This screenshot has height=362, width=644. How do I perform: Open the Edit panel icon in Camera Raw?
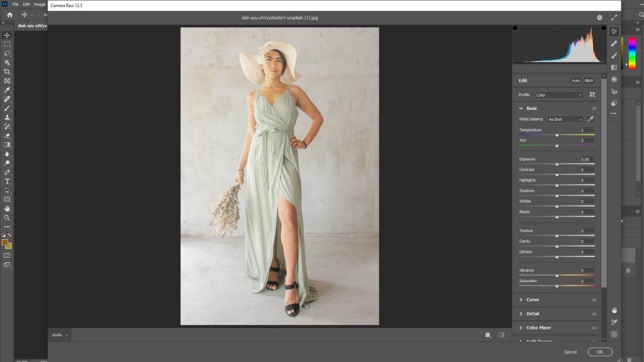(614, 31)
